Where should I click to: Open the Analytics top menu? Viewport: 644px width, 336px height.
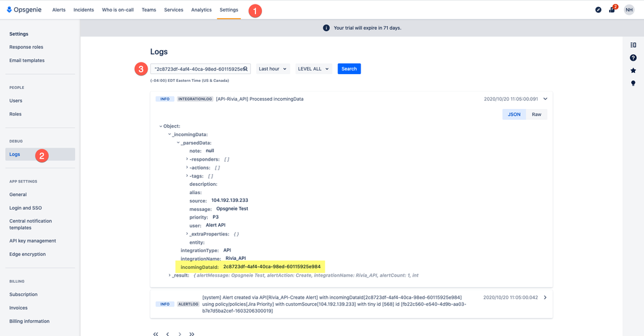pos(201,10)
